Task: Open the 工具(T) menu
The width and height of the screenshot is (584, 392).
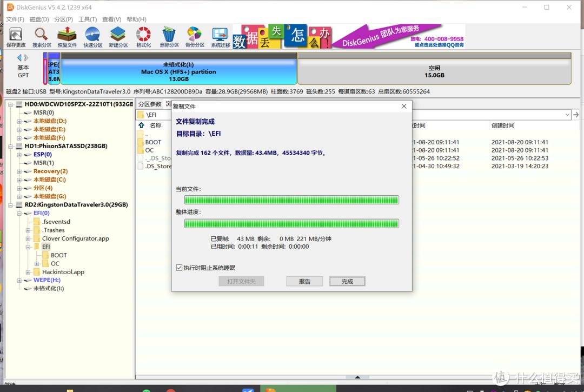Action: [x=88, y=19]
